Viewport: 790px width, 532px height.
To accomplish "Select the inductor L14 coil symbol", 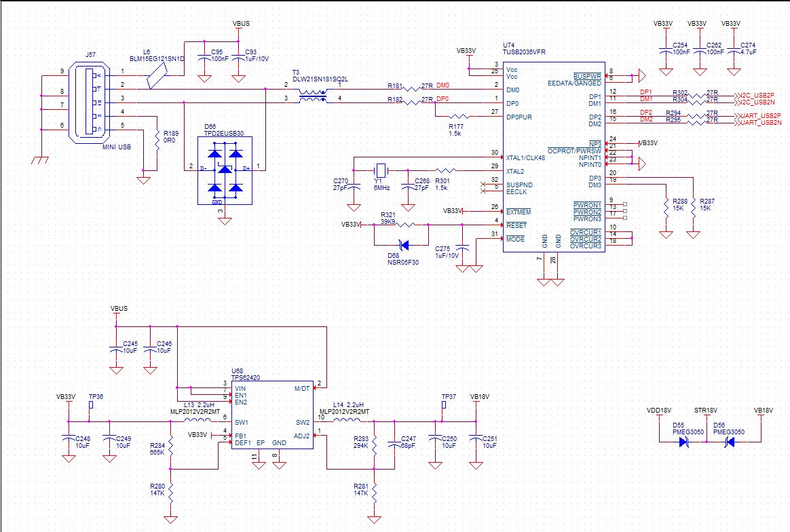I will [x=347, y=419].
